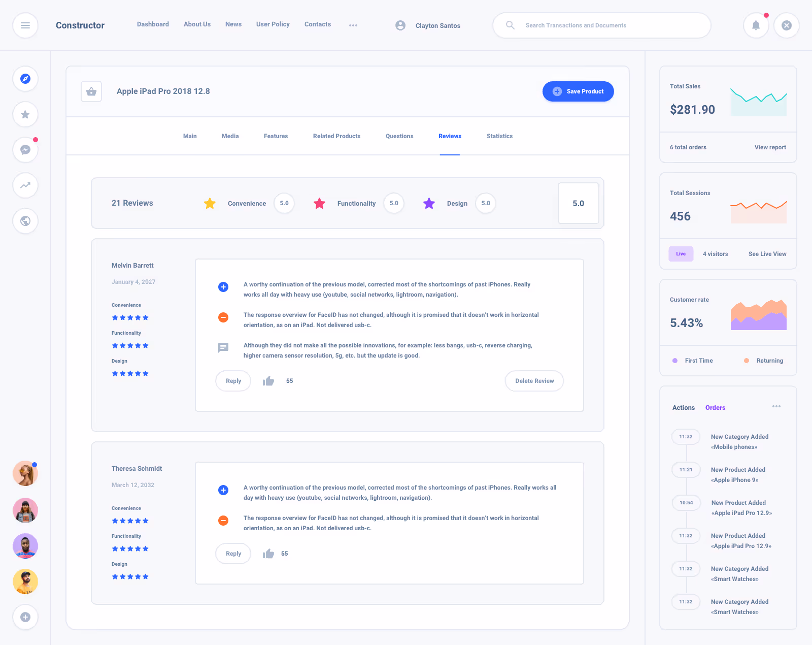Click the overall 5.0 rating box
This screenshot has width=812, height=645.
pyautogui.click(x=579, y=203)
